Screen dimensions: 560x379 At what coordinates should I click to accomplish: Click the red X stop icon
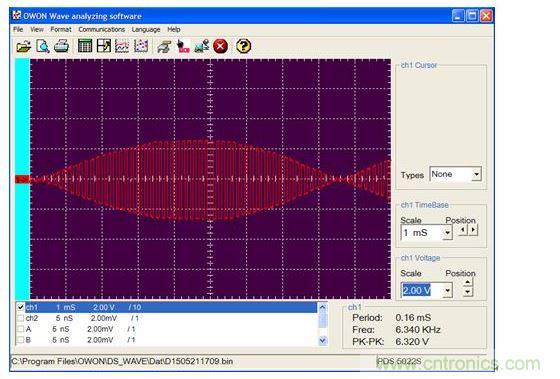point(220,46)
